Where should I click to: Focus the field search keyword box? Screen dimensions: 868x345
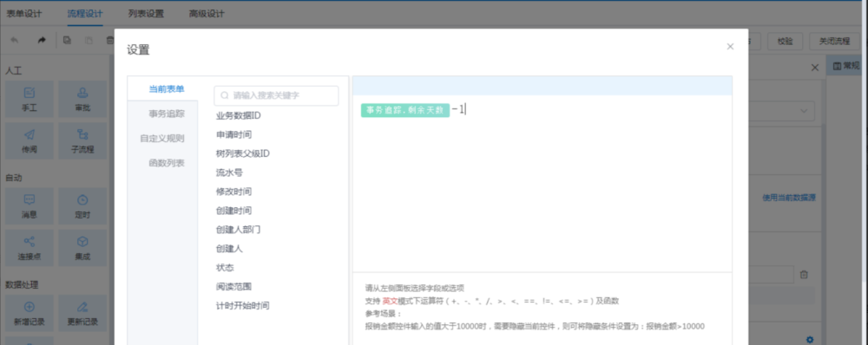[x=276, y=95]
